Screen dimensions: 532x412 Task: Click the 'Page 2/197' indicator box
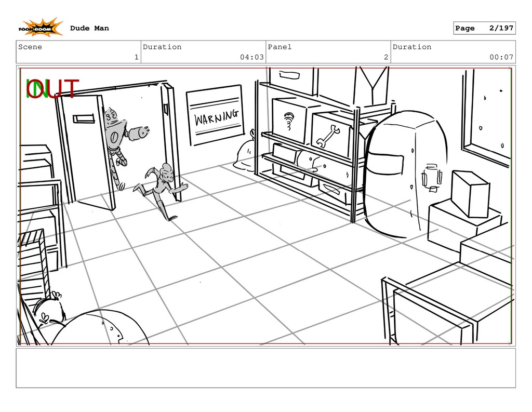(x=484, y=28)
